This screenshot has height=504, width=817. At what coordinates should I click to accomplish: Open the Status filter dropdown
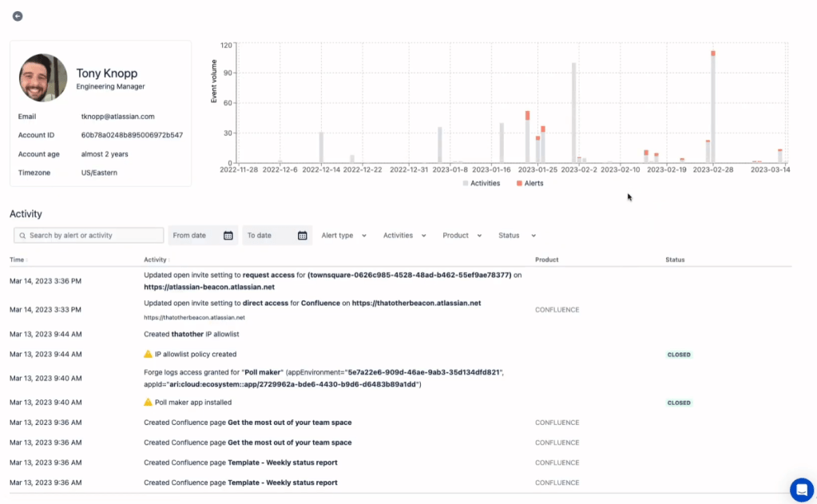click(516, 236)
